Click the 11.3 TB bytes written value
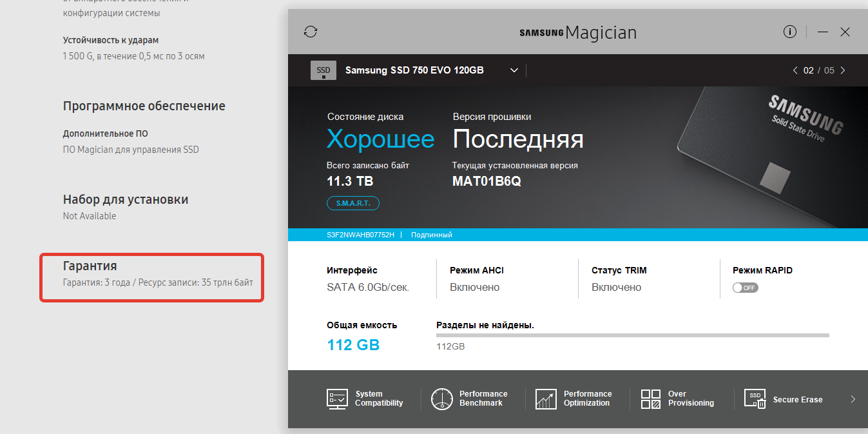This screenshot has height=434, width=868. pyautogui.click(x=350, y=181)
